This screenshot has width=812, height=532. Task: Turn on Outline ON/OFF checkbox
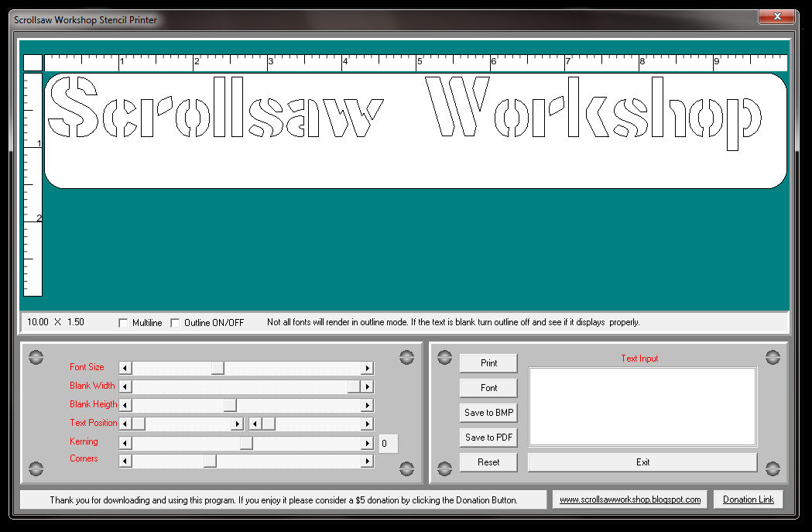click(175, 322)
